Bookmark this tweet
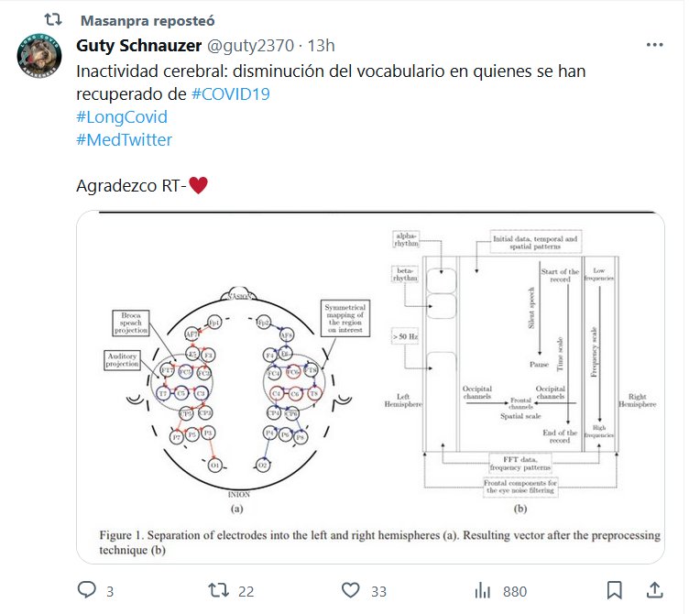 click(615, 590)
